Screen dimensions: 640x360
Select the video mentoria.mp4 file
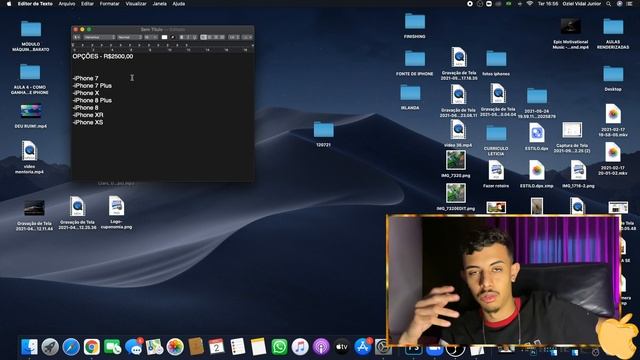(29, 151)
